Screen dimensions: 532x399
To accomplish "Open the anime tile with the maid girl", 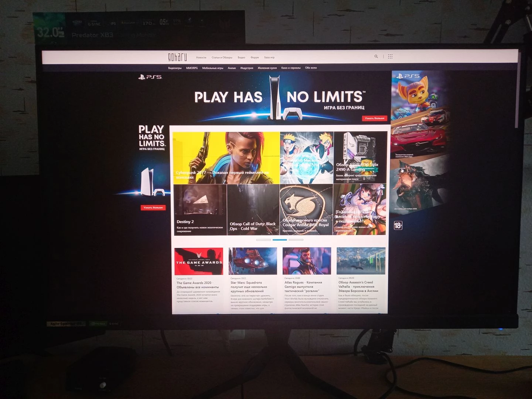I will pos(359,209).
